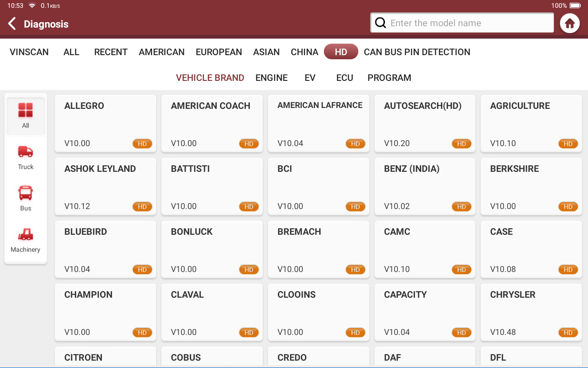This screenshot has width=588, height=368.
Task: Switch to the ASIAN tab
Action: coord(266,52)
